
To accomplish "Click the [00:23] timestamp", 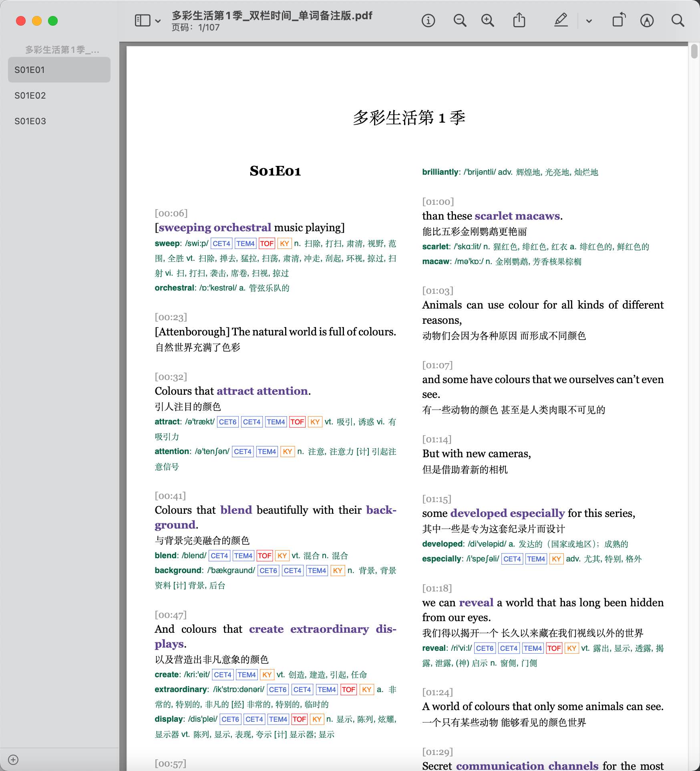I will (x=171, y=317).
